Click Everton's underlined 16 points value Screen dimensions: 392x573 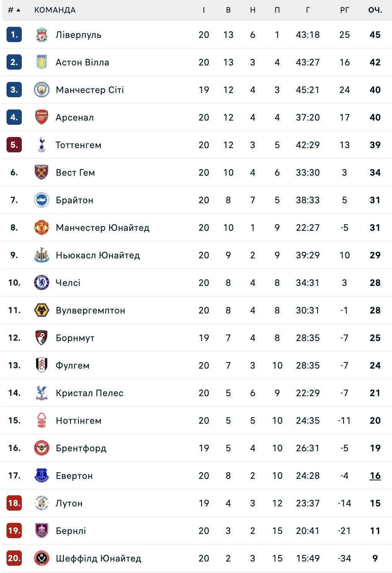375,476
